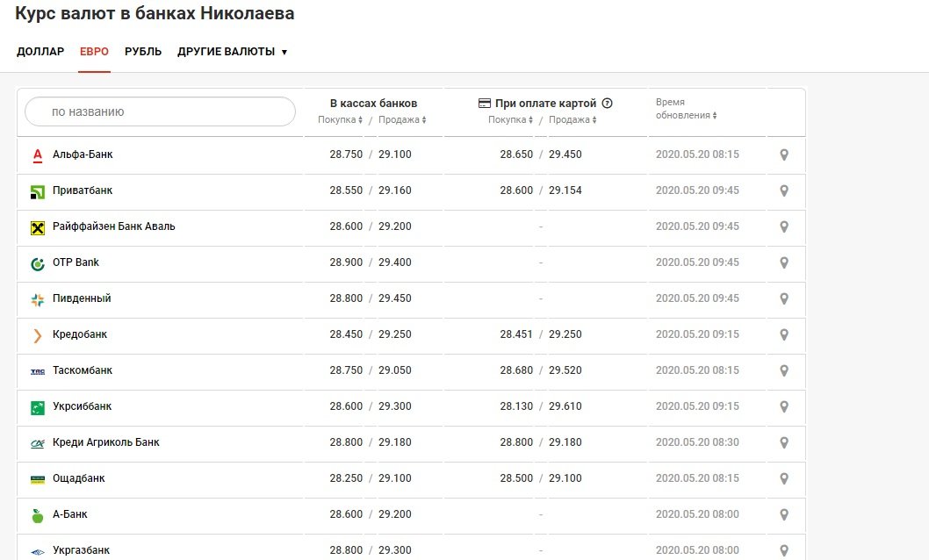Click the Таскомбанк logo icon
929x560 pixels.
click(38, 372)
